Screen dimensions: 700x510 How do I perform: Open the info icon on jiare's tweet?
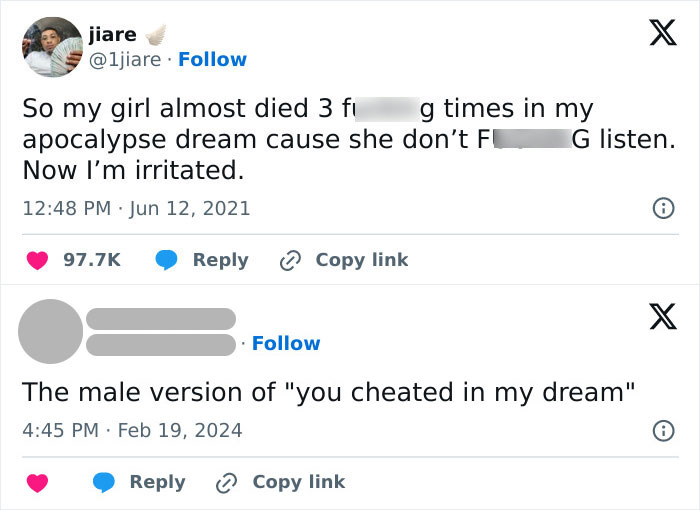point(661,209)
